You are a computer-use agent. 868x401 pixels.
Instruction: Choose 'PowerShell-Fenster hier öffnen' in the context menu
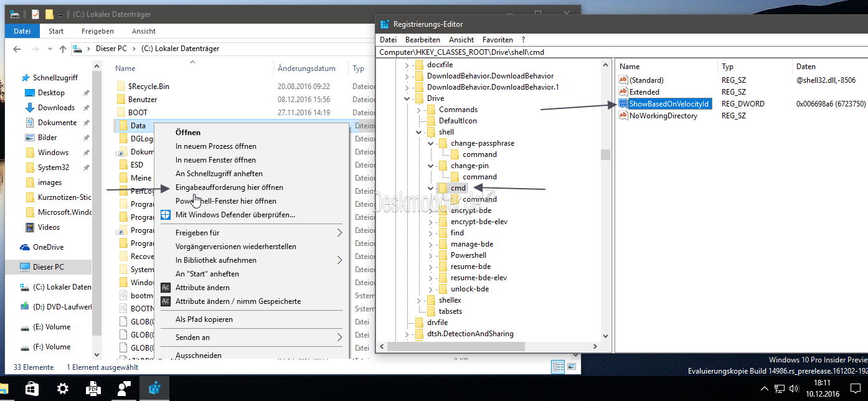click(x=226, y=201)
